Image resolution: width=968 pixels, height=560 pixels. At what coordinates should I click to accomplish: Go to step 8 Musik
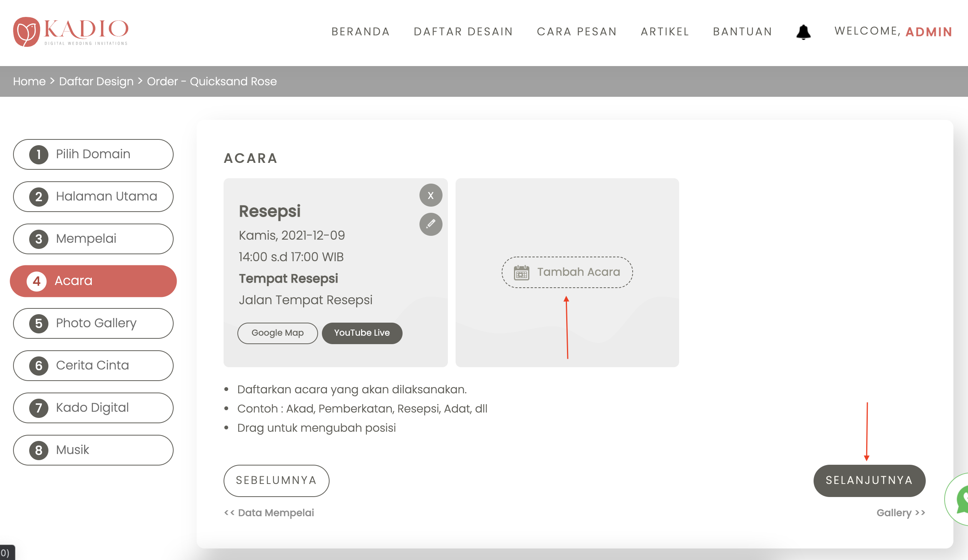click(x=93, y=450)
